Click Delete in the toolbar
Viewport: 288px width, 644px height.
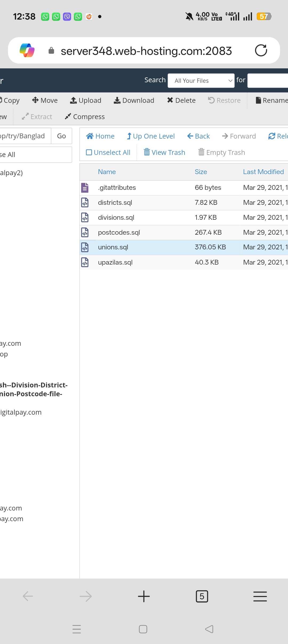(181, 100)
